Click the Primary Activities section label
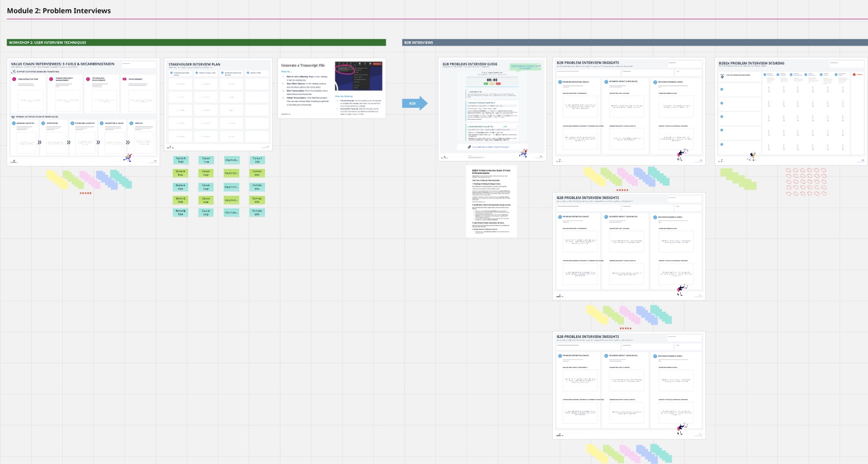 click(x=37, y=116)
